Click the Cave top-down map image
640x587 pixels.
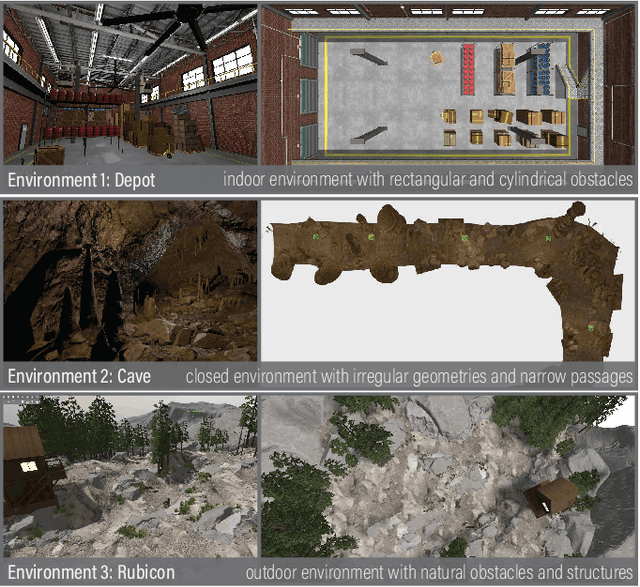(448, 281)
